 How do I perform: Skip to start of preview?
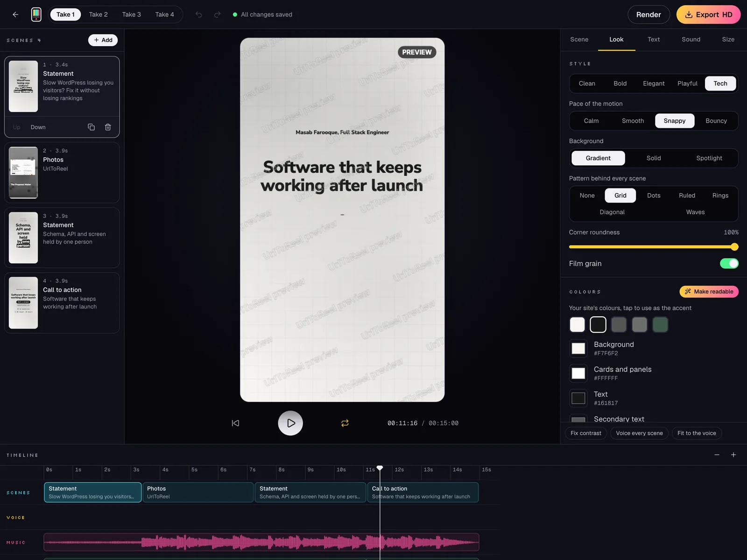click(235, 423)
